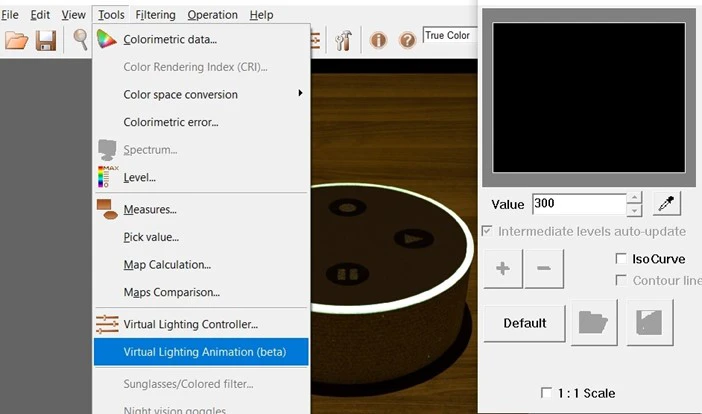702x414 pixels.
Task: Choose Measures... menu entry
Action: pyautogui.click(x=201, y=209)
